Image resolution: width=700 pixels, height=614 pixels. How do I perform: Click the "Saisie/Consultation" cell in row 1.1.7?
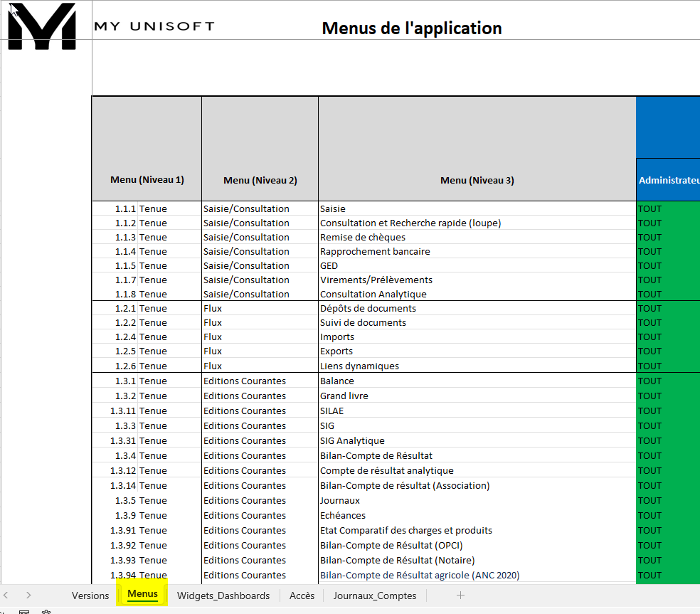pyautogui.click(x=260, y=280)
